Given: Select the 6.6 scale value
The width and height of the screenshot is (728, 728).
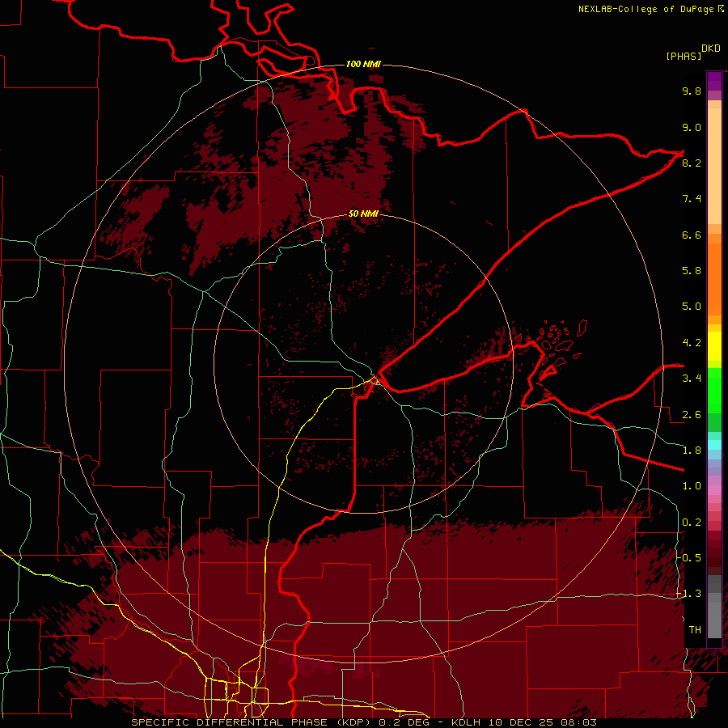Looking at the screenshot, I should tap(692, 235).
